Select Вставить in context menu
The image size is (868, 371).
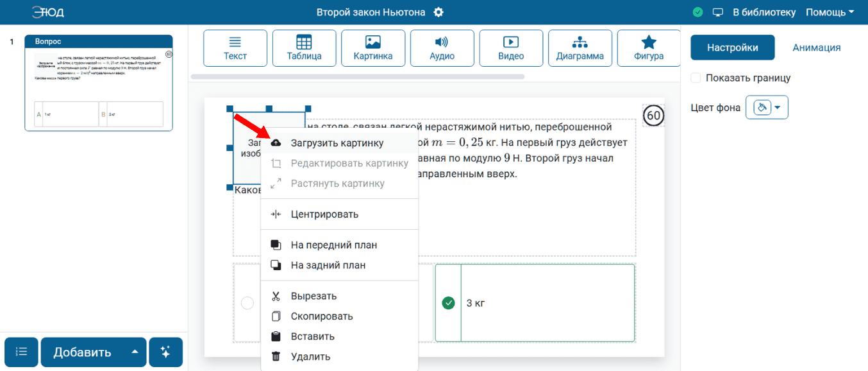click(339, 336)
